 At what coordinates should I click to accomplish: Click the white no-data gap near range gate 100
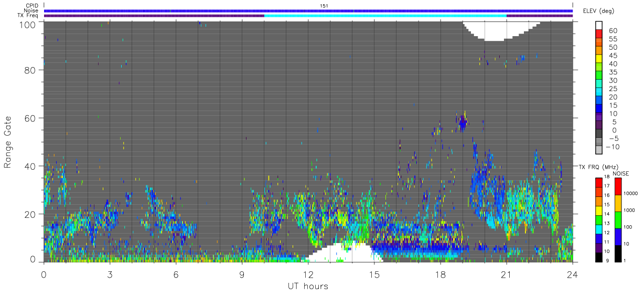tap(502, 30)
